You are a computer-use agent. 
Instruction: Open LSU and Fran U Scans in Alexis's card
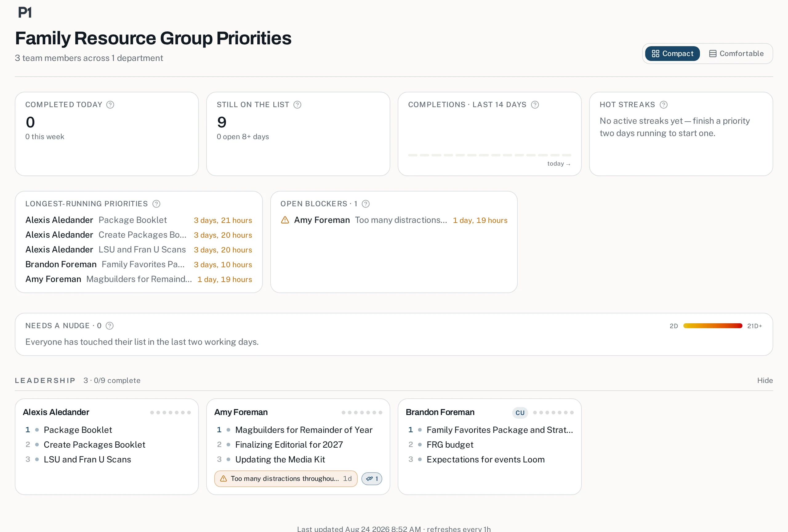click(87, 459)
